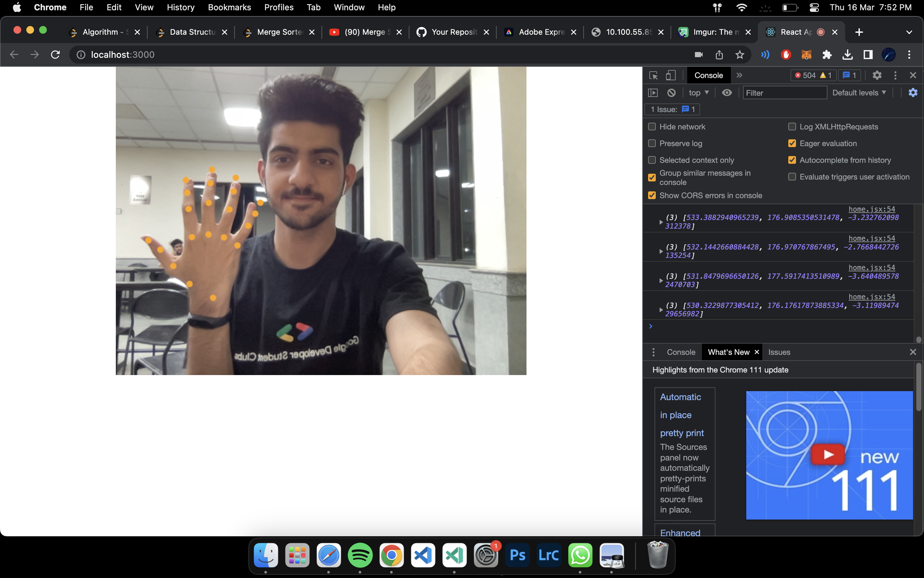Viewport: 924px width, 578px height.
Task: Click the camera indicator icon in address bar
Action: coord(699,55)
